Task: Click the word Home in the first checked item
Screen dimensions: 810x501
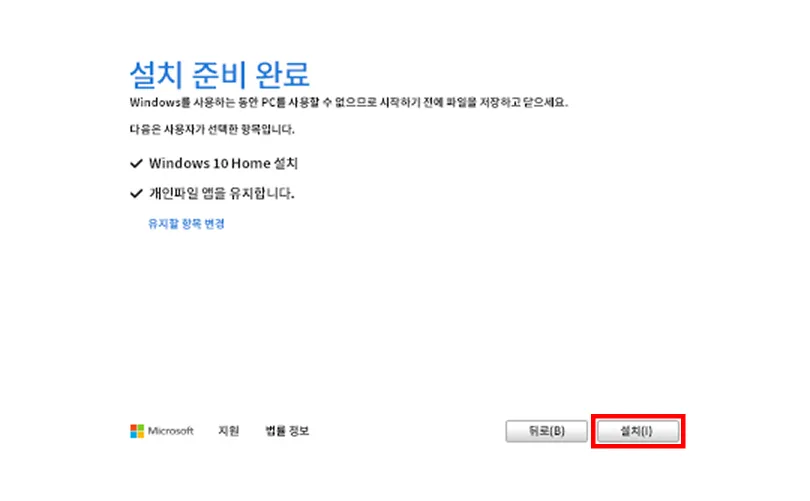Action: click(x=236, y=163)
